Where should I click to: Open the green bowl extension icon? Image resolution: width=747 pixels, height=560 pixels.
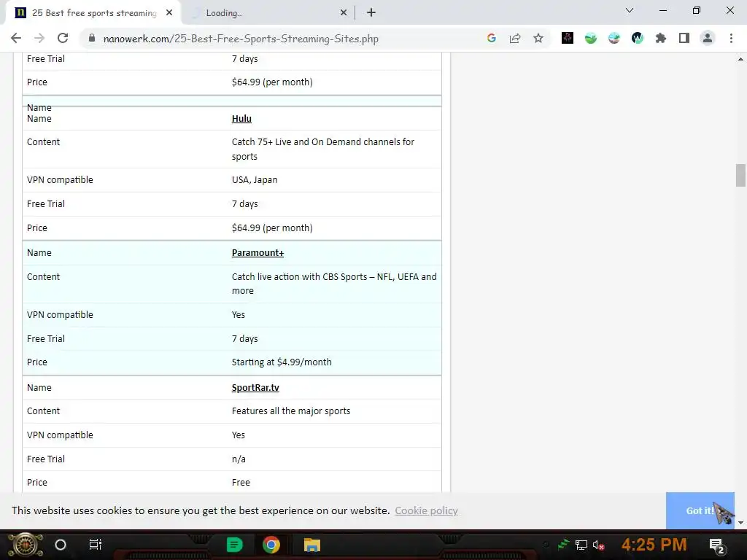click(x=591, y=38)
